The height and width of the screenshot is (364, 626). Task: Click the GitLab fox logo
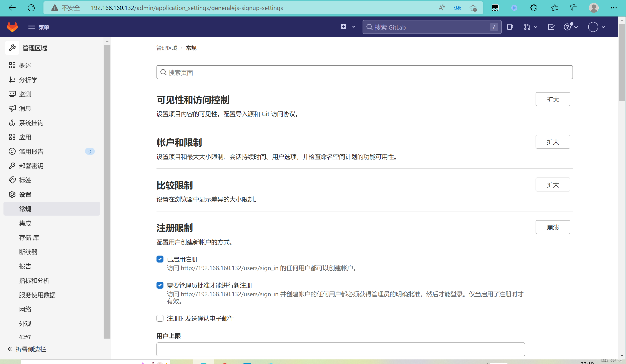tap(12, 27)
